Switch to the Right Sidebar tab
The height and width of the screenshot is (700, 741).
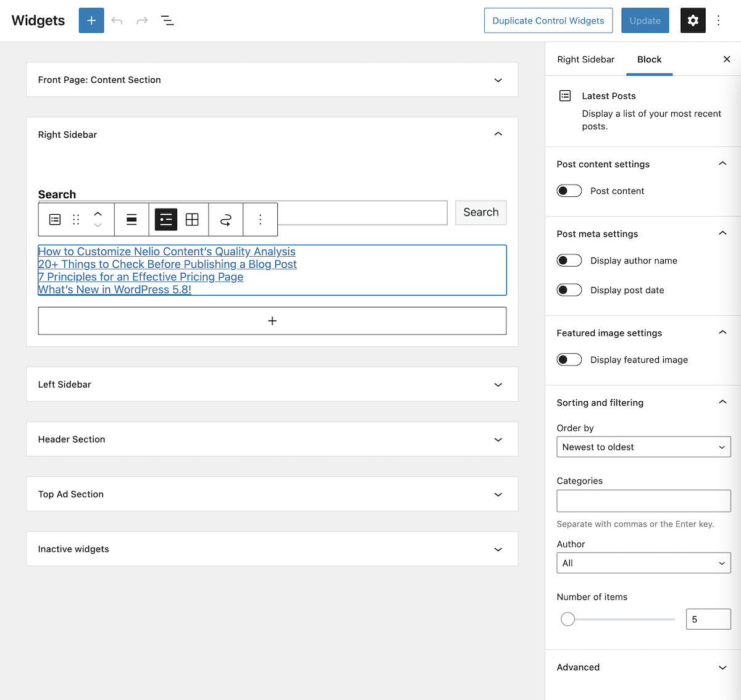coord(586,59)
